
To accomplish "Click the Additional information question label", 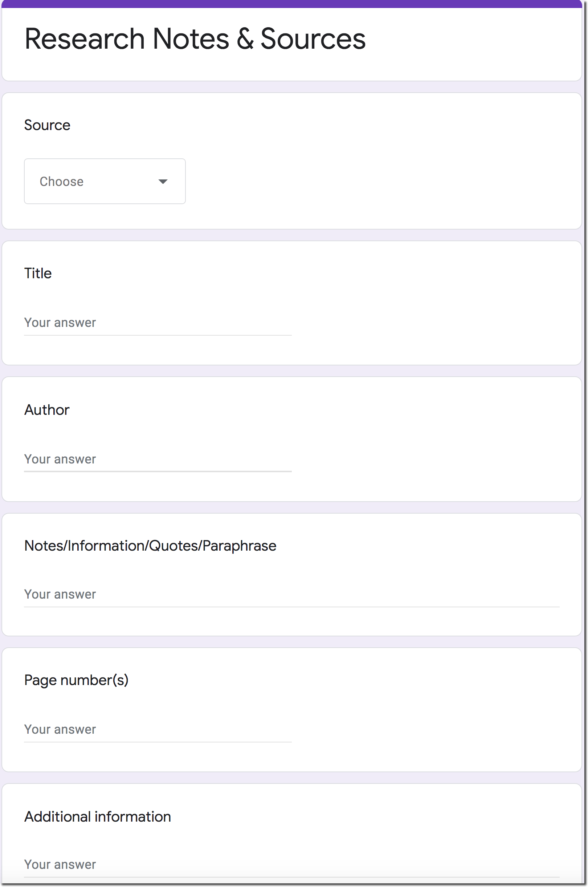I will click(97, 815).
